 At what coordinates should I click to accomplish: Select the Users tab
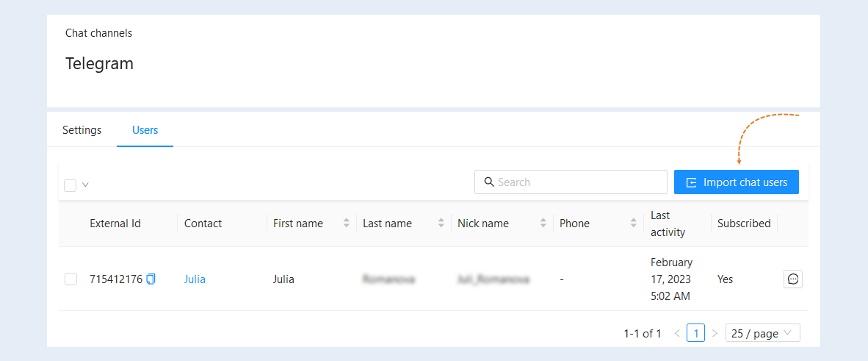click(x=145, y=130)
